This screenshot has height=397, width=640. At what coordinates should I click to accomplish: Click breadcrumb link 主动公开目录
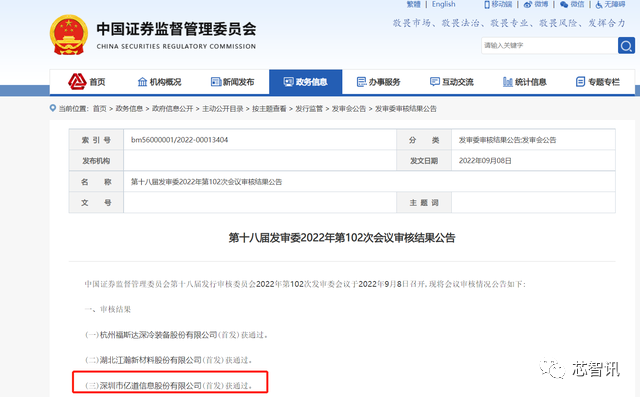[x=223, y=109]
